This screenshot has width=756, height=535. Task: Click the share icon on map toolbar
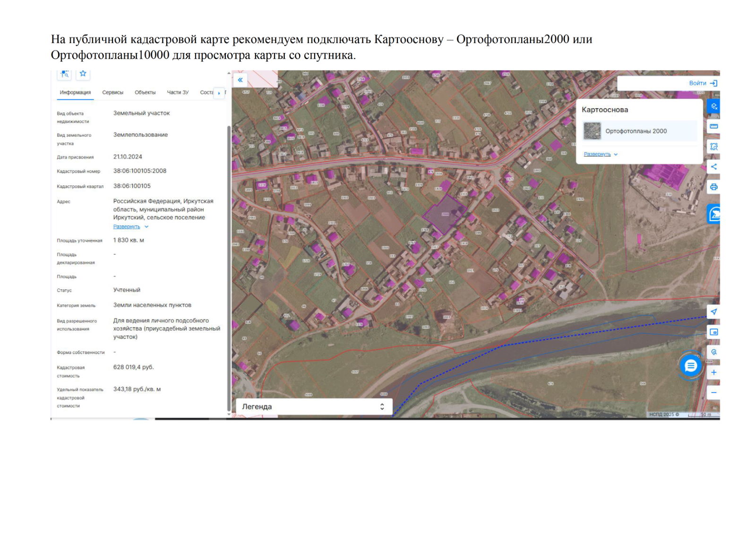[x=713, y=167]
